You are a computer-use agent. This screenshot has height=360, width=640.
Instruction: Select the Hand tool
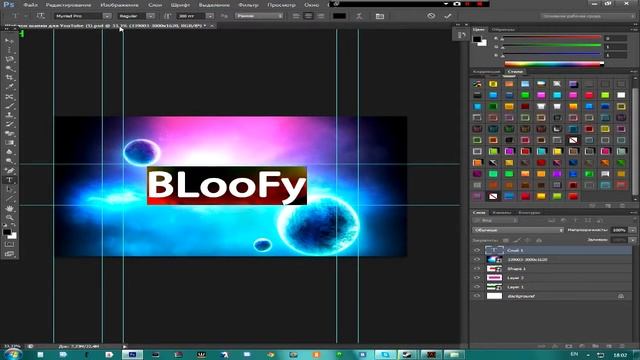(9, 208)
